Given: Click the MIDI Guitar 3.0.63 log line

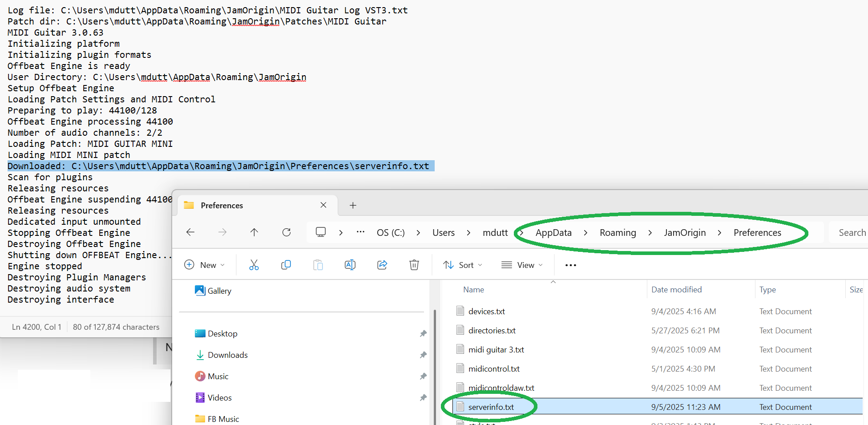Looking at the screenshot, I should tap(55, 32).
